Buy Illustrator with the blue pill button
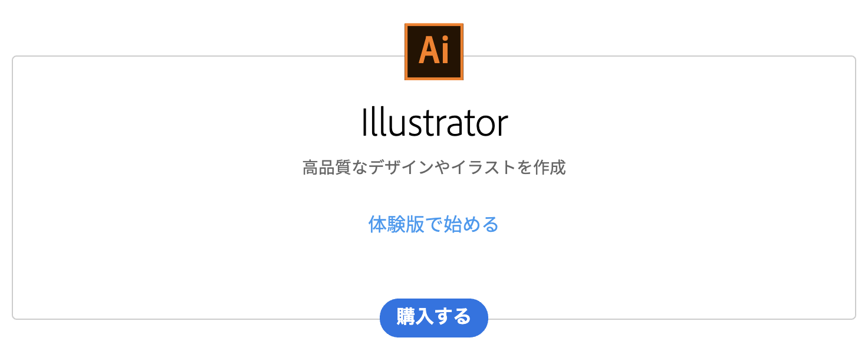The image size is (868, 354). (x=434, y=317)
